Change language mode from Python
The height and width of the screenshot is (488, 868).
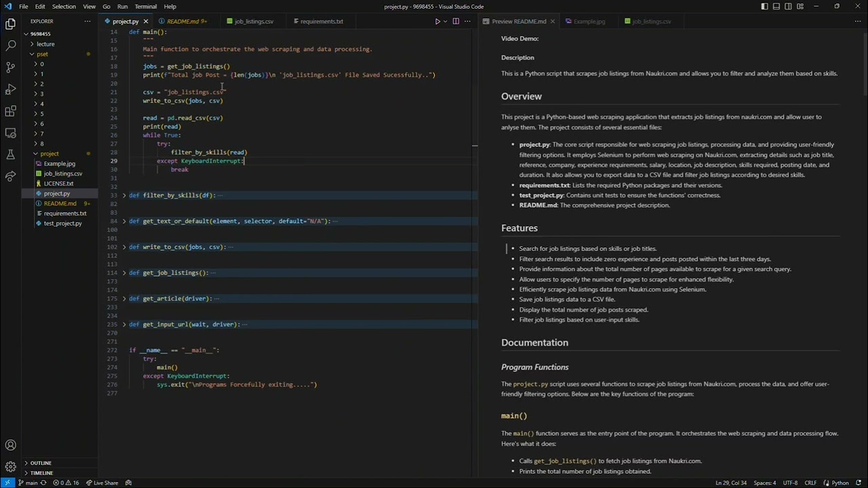840,483
